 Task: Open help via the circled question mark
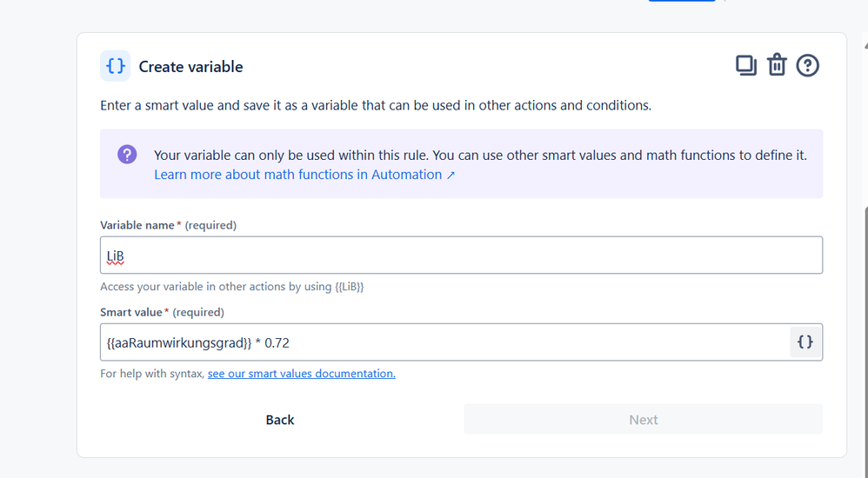[x=808, y=65]
